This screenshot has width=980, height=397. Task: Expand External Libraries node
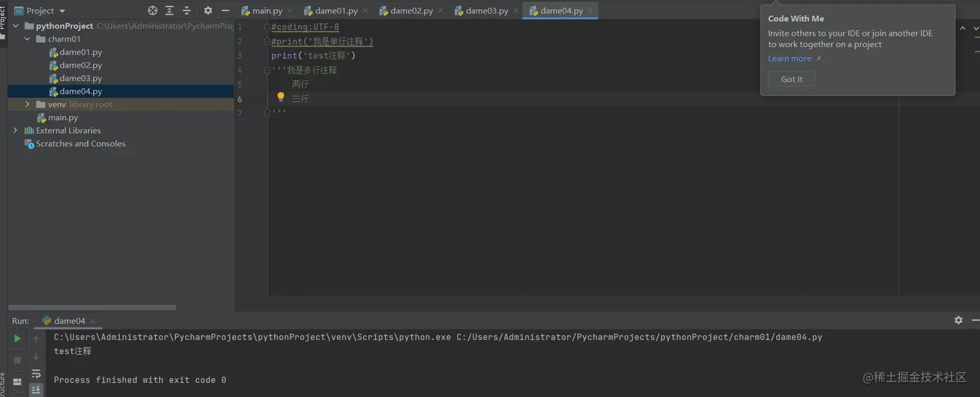16,130
